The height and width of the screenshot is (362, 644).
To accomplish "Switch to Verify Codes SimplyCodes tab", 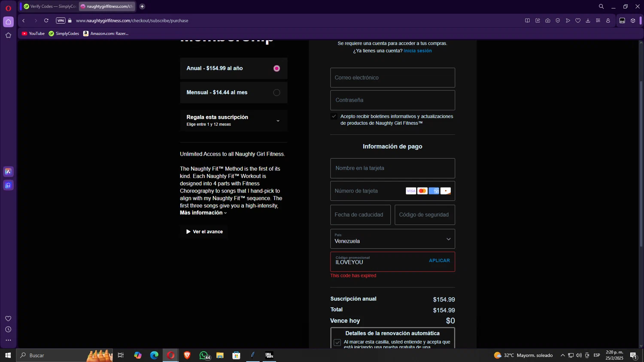I will [50, 6].
